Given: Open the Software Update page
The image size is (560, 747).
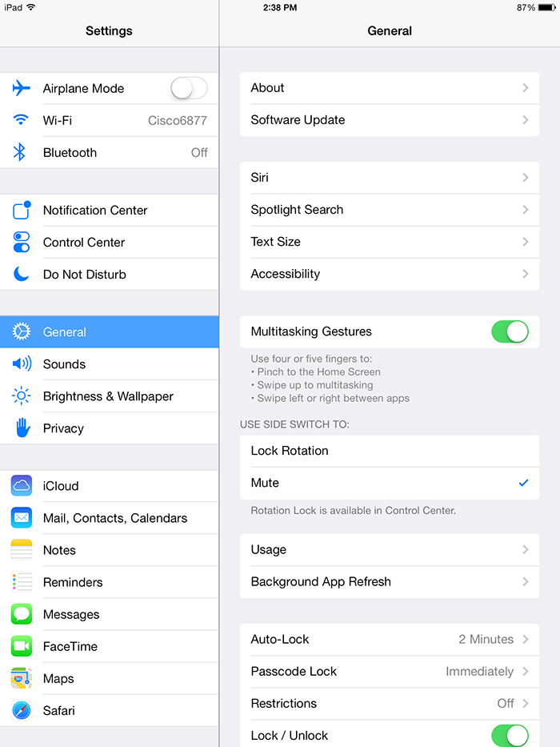Looking at the screenshot, I should tap(390, 120).
